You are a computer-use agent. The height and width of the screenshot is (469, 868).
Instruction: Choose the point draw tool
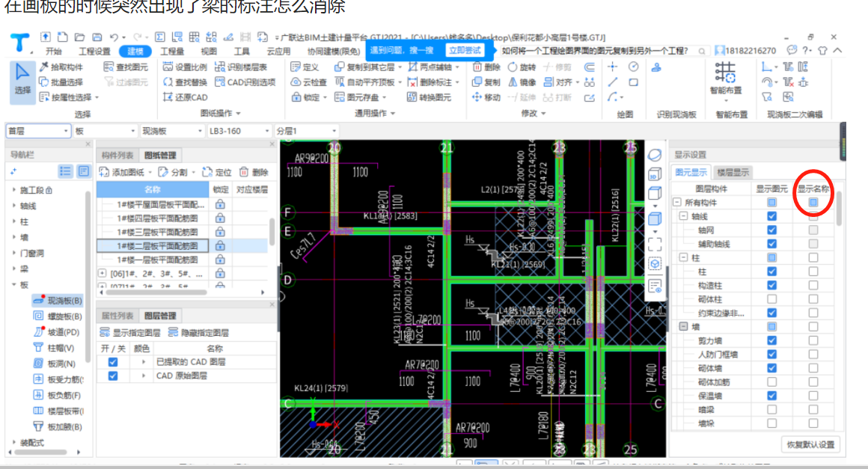coord(612,67)
